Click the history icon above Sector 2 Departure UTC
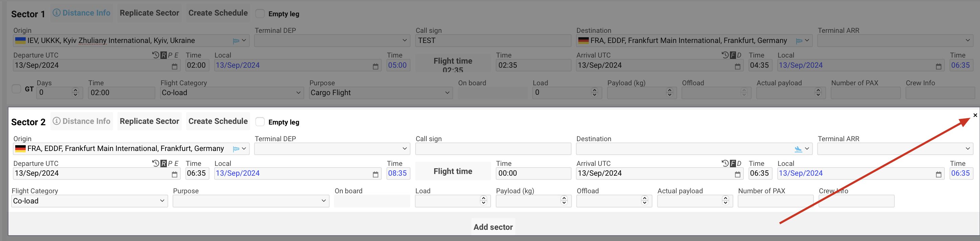Viewport: 980px width, 241px height. pyautogui.click(x=155, y=163)
